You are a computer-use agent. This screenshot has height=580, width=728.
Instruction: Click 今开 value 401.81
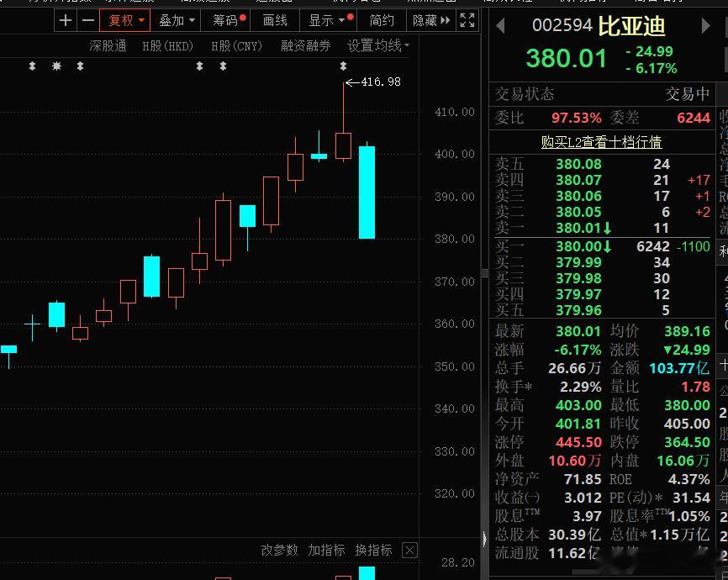click(578, 424)
